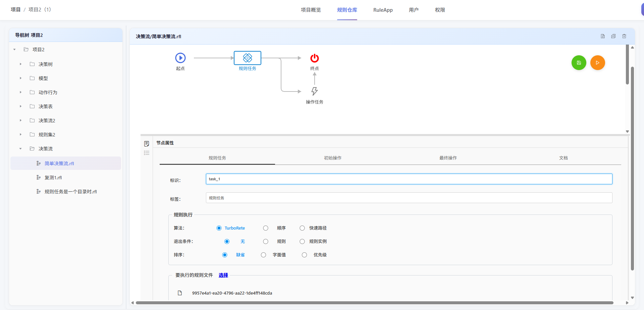Screen dimensions: 644x310
Task: Choose 规则实例 as exit condition
Action: click(302, 242)
